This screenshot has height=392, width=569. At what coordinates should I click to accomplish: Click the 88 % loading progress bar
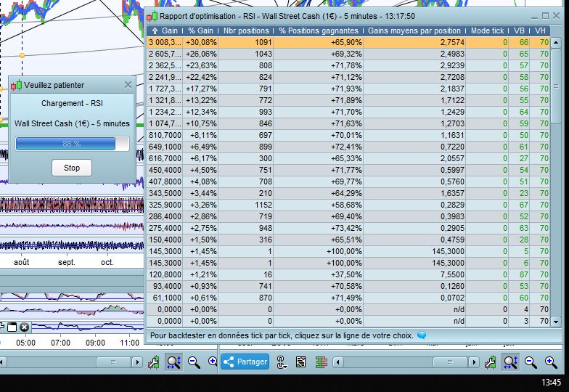pos(73,144)
